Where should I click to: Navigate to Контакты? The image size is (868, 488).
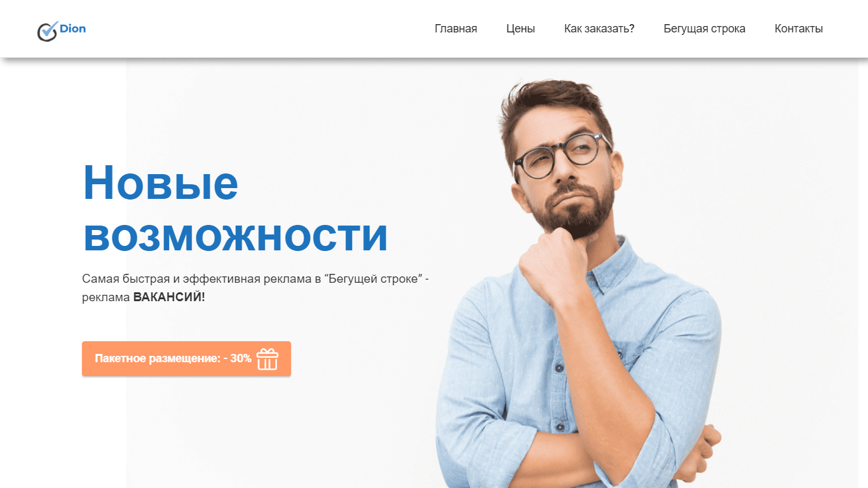click(799, 29)
